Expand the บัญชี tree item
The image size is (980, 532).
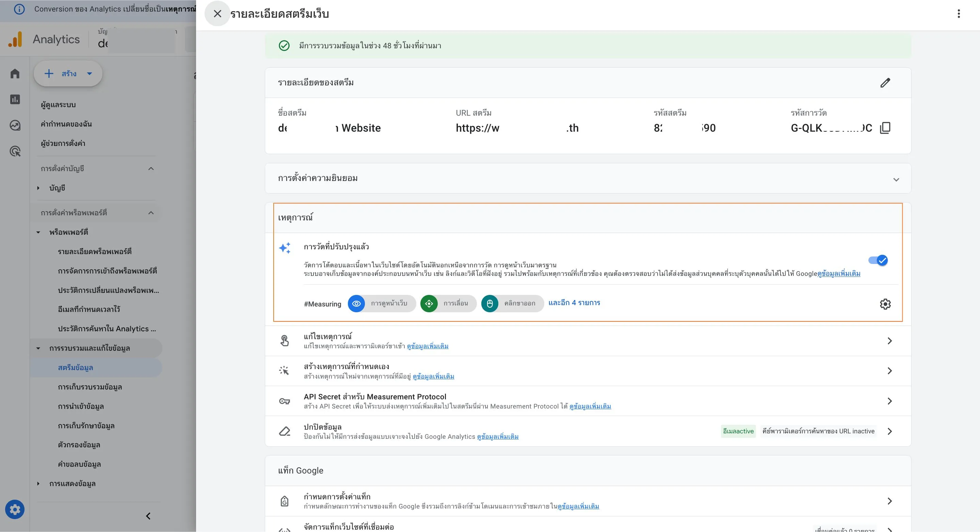(x=38, y=188)
